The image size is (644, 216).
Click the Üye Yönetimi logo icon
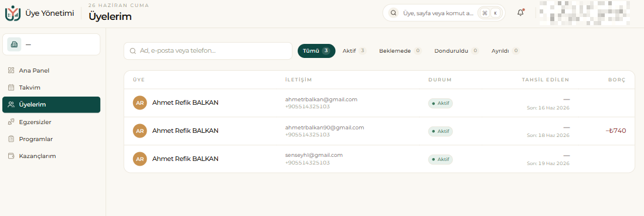click(x=12, y=13)
